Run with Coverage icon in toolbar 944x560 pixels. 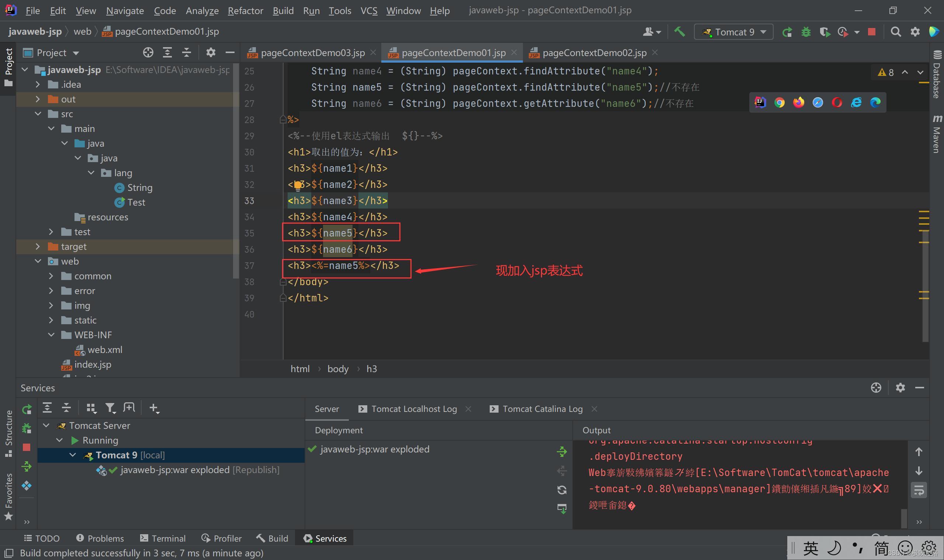[825, 32]
